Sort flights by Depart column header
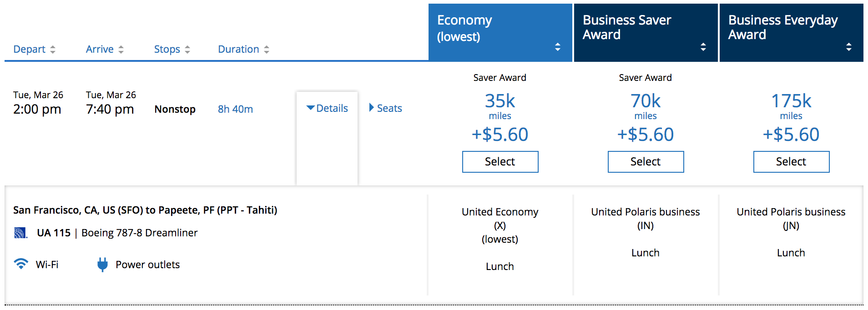Viewport: 868px width, 310px height. click(x=30, y=49)
